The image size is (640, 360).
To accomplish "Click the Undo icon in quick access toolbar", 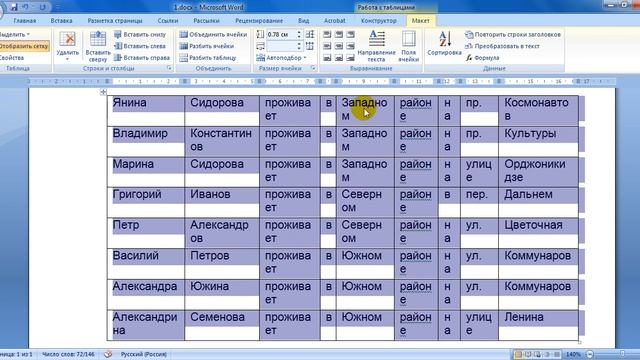I will [x=25, y=7].
